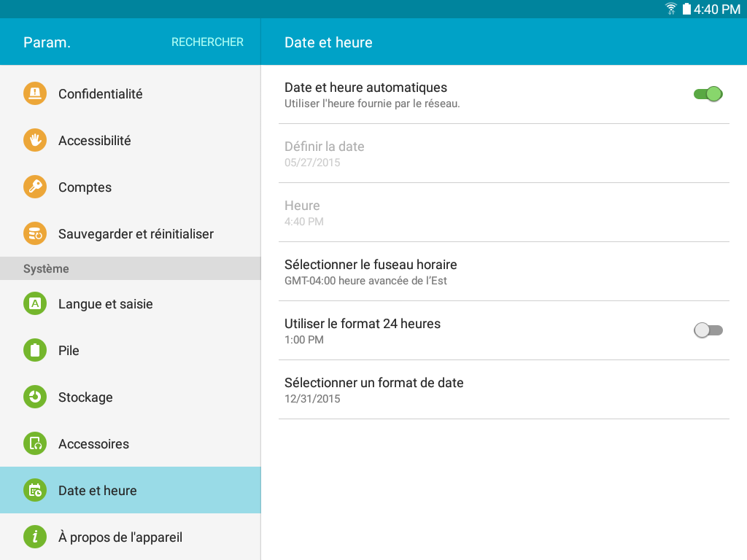Tap GMT-04:00 heure avancée de l'Est
747x560 pixels.
click(x=365, y=281)
